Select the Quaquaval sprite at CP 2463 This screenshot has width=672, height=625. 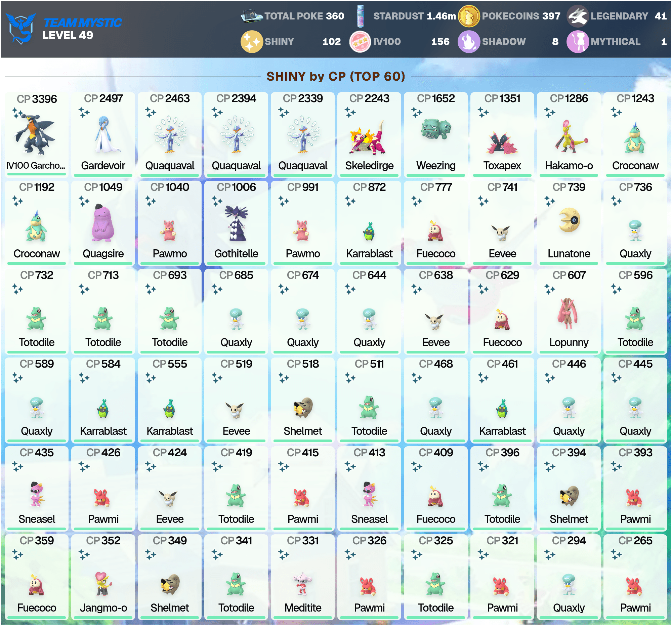click(x=170, y=134)
